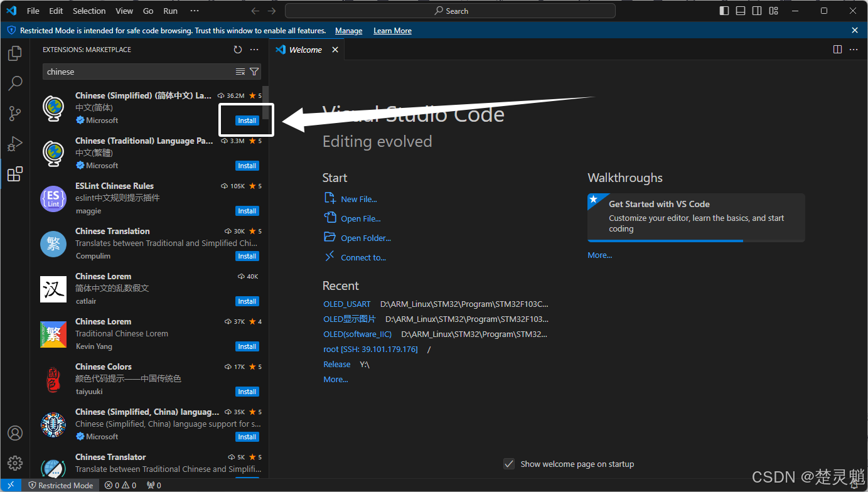Viewport: 868px width, 492px height.
Task: Open the extension filter funnel icon
Action: click(254, 72)
